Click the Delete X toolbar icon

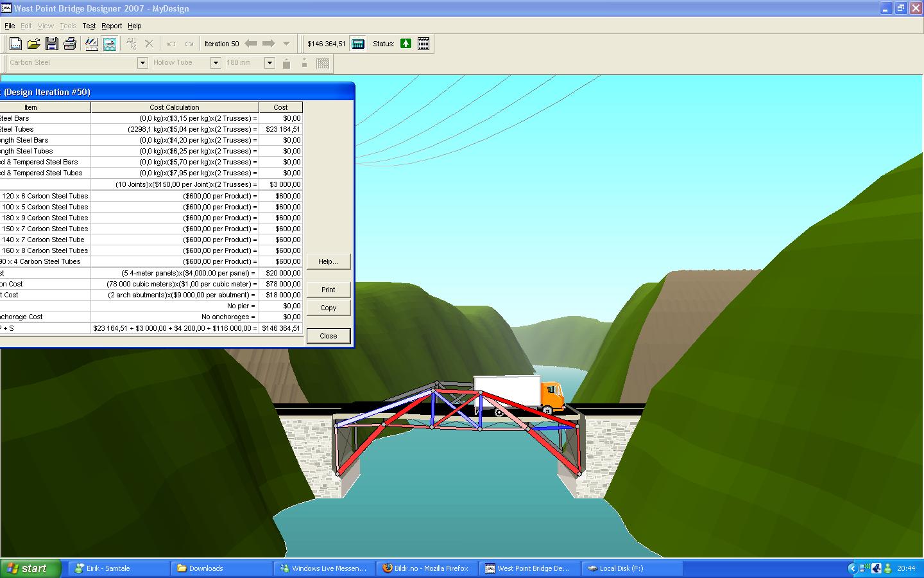pos(150,44)
